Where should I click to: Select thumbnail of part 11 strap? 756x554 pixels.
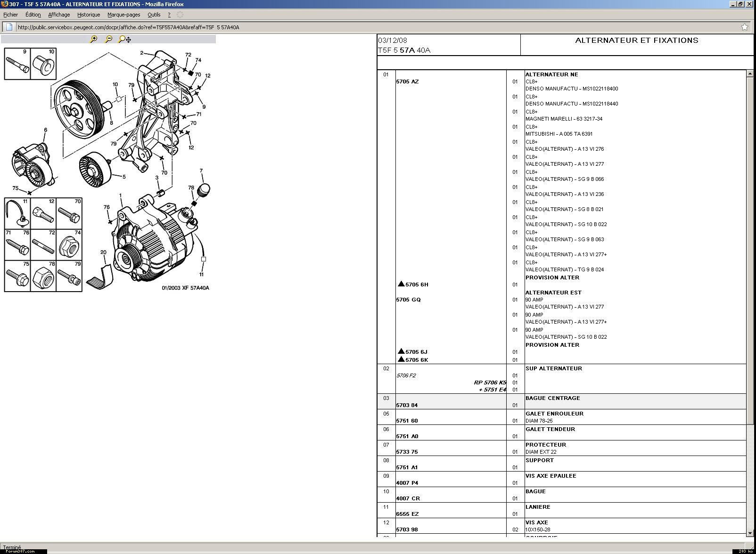click(x=17, y=213)
